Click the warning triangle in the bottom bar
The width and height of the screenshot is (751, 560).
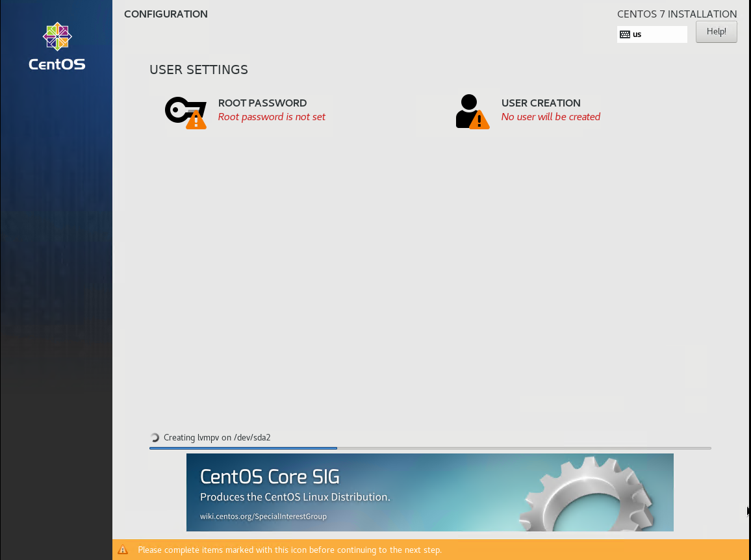point(123,550)
